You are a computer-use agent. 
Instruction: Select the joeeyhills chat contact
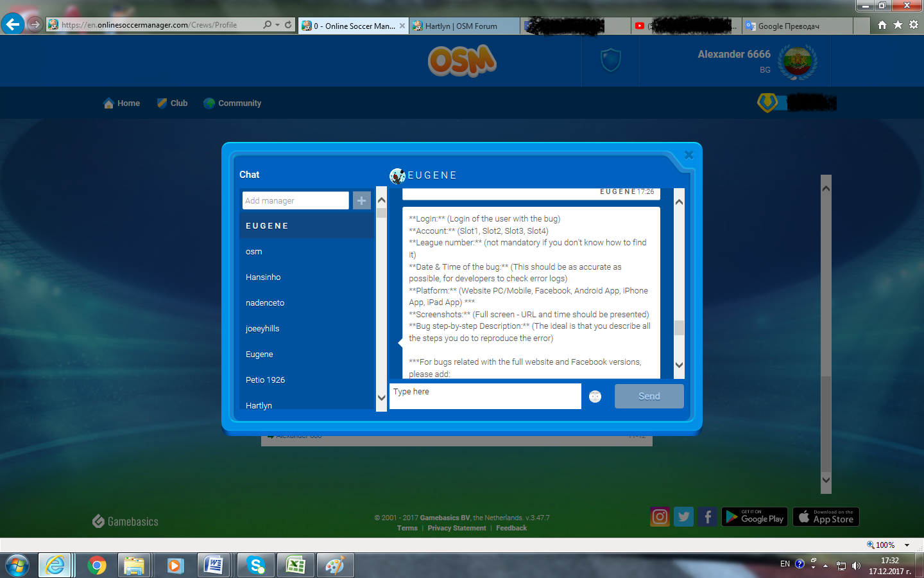tap(307, 328)
